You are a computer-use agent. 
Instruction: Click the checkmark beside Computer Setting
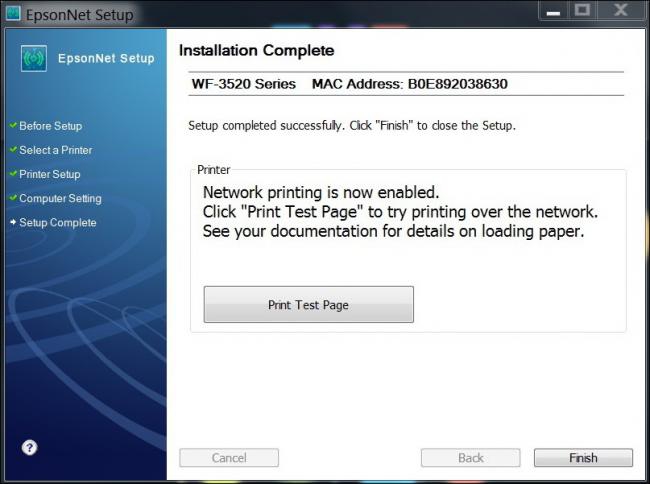coord(13,197)
